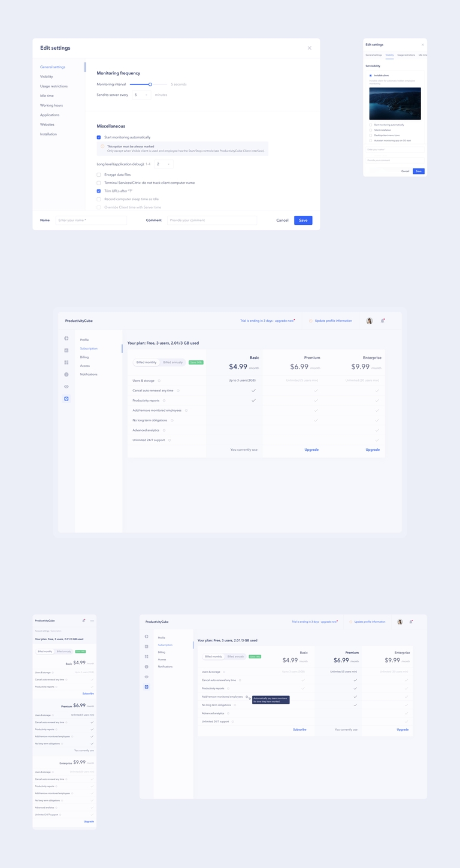Click Update profile information in bottom desktop window
The image size is (460, 868).
(370, 622)
